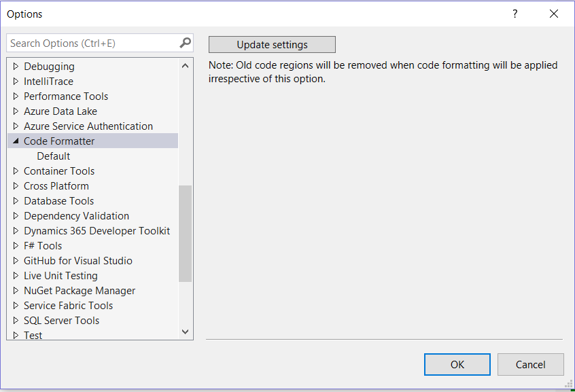
Task: Click the scrollbar up arrow
Action: 185,65
